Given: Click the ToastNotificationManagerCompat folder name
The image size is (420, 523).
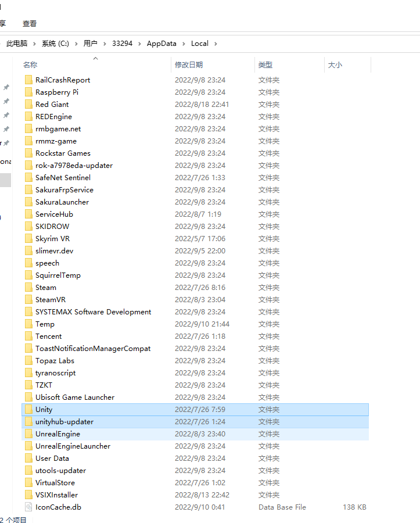Looking at the screenshot, I should tap(93, 349).
